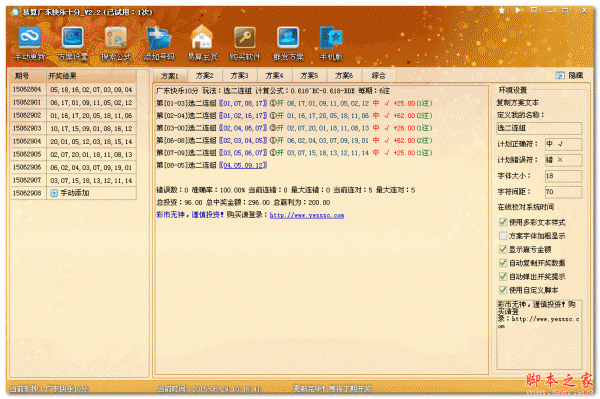The image size is (600, 399).
Task: Select draw row 15062903
Action: pos(73,129)
